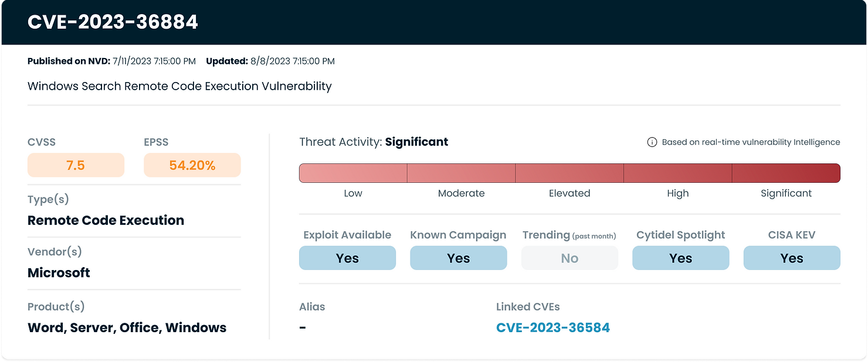The image size is (868, 362).
Task: Expand the Type(s) section showing Remote Code Execution
Action: [106, 220]
